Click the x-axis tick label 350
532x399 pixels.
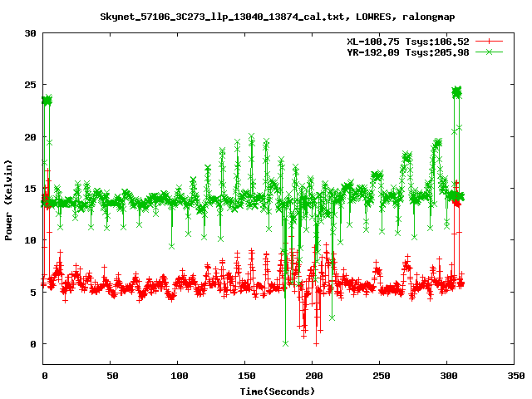515,376
